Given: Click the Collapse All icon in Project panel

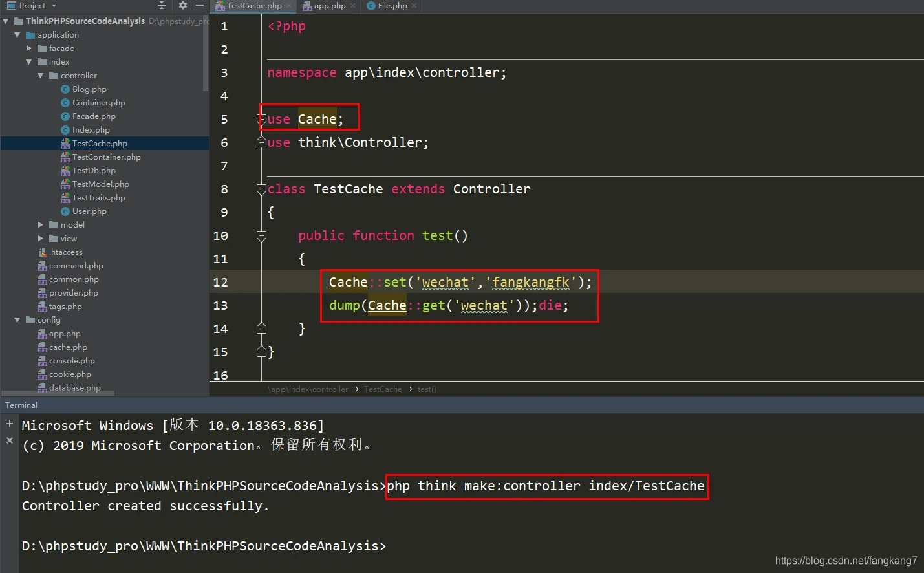Looking at the screenshot, I should (162, 6).
